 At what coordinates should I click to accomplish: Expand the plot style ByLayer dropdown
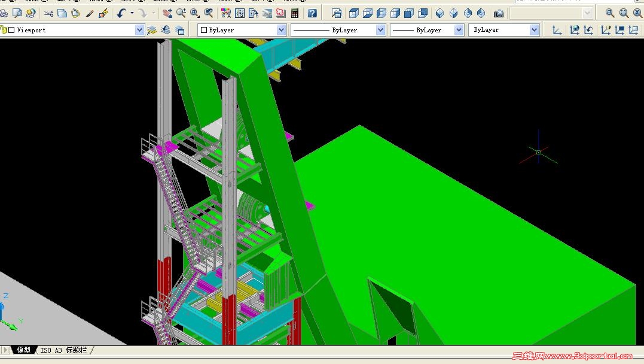[534, 29]
